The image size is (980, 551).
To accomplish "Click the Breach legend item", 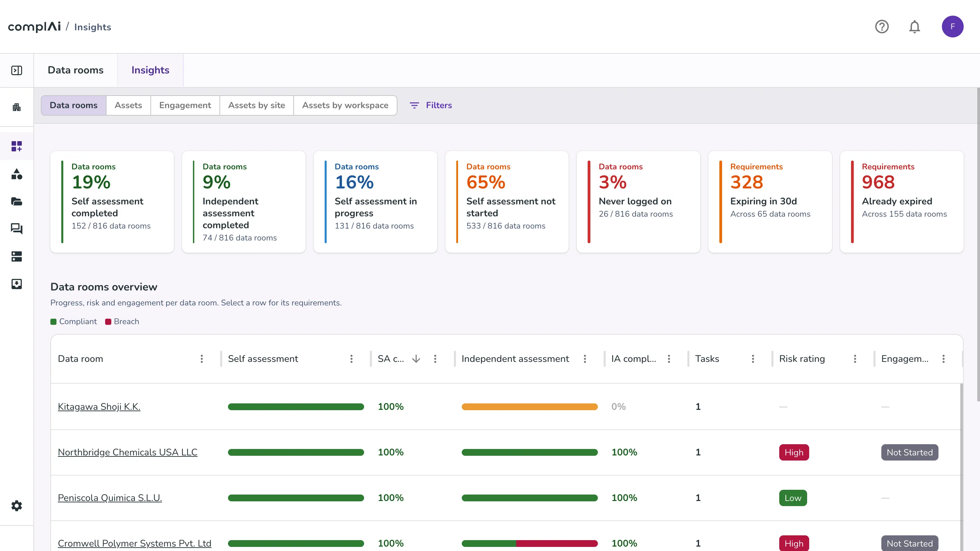I will 122,322.
